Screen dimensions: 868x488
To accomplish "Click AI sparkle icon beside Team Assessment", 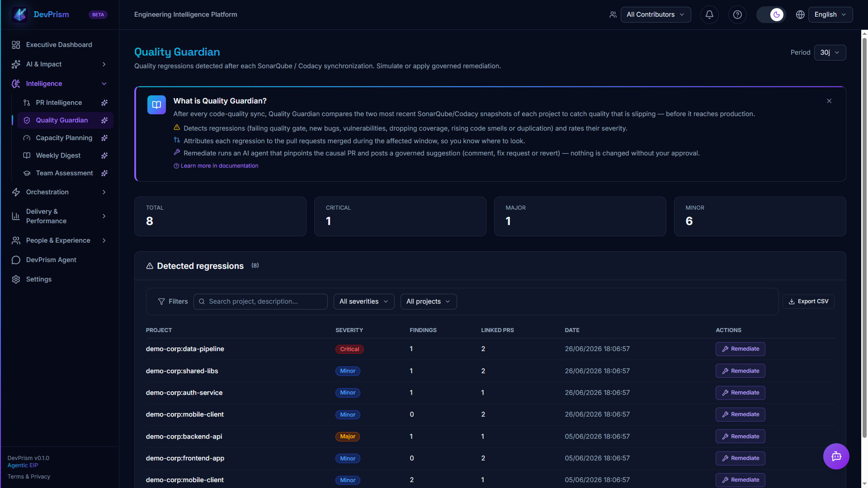I will (x=104, y=173).
